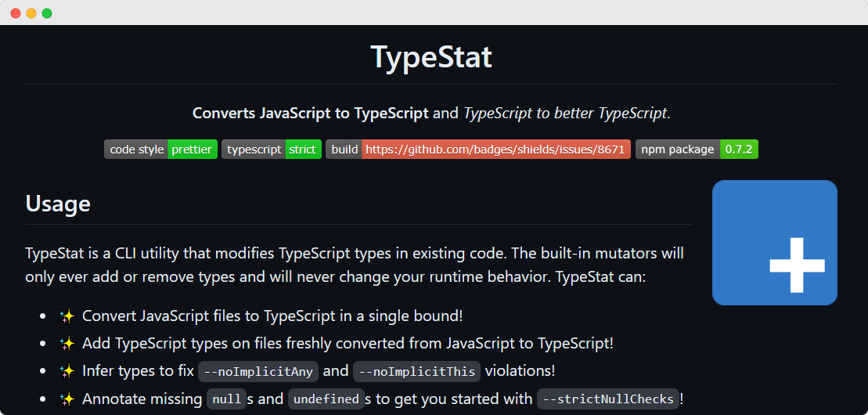Click 'Converts JavaScript to TypeScript' bold text

311,114
